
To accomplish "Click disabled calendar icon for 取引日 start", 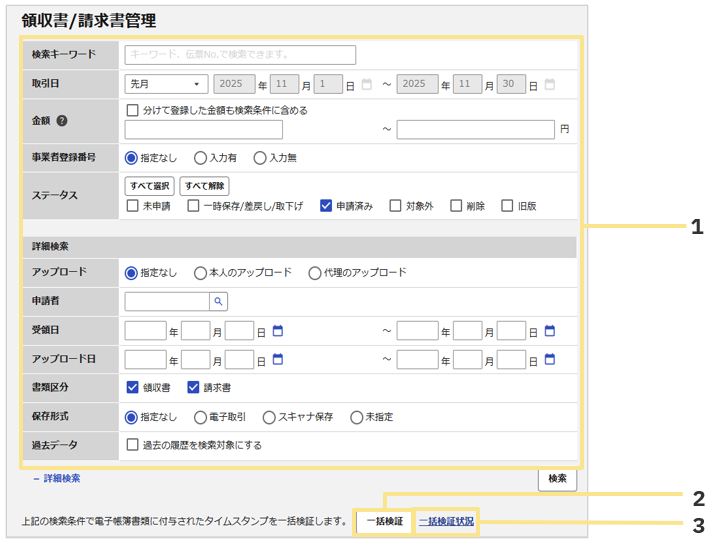I will [366, 84].
